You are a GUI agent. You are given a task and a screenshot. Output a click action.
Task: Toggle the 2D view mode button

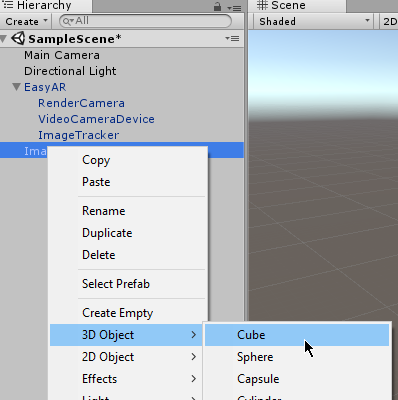pyautogui.click(x=389, y=22)
